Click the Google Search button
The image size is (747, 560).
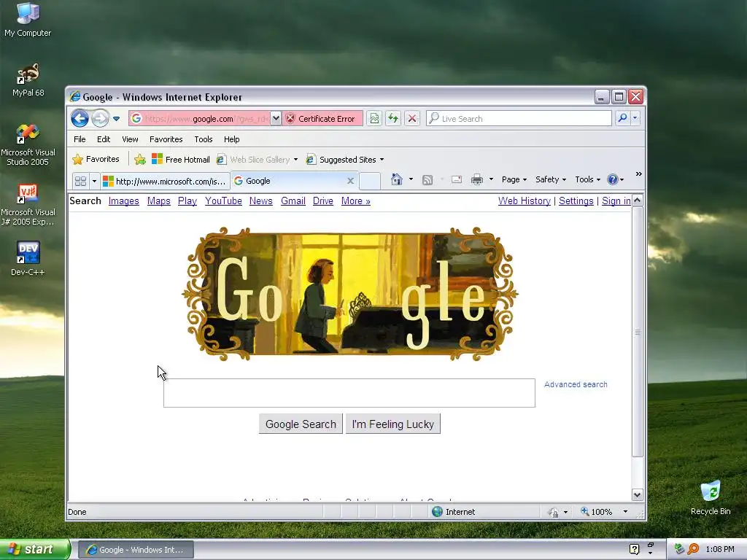point(301,424)
